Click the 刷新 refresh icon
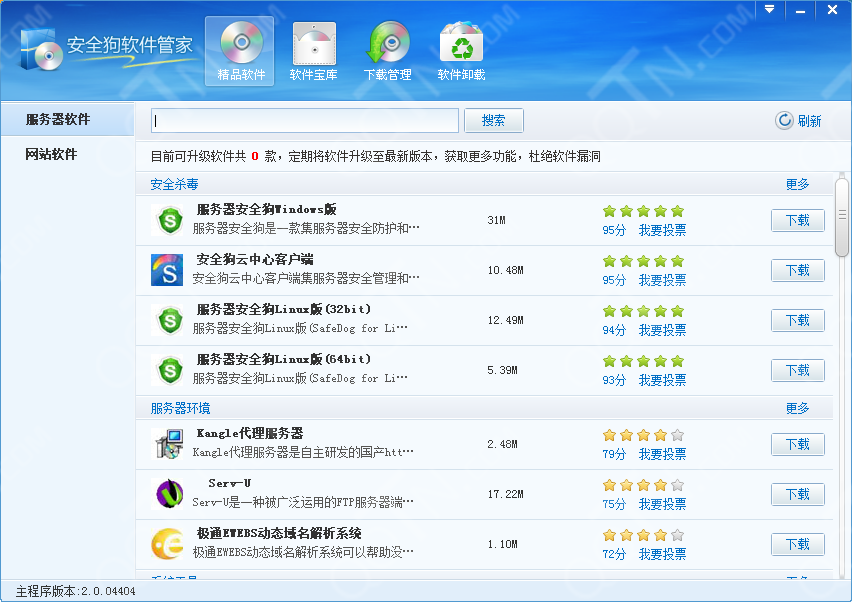 [x=785, y=121]
